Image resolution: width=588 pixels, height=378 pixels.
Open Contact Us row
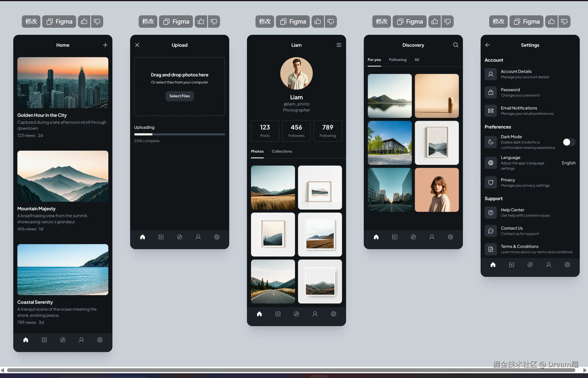point(530,231)
